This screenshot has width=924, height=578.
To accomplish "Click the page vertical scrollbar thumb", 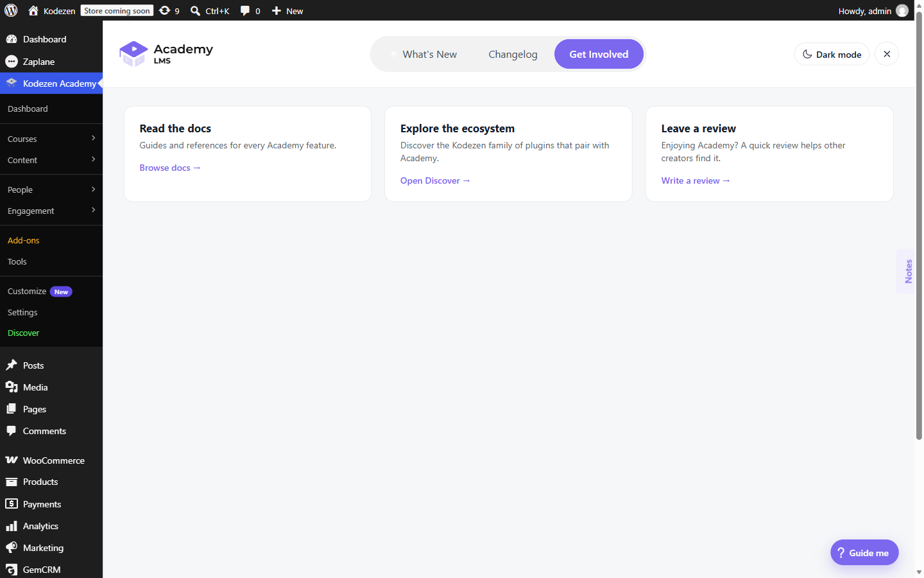I will point(919,225).
